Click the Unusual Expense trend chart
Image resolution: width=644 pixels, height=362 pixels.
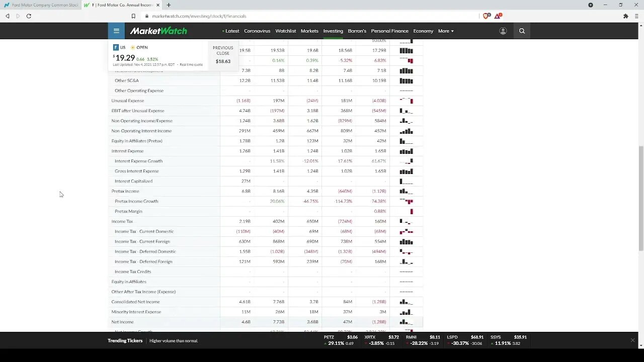point(406,101)
